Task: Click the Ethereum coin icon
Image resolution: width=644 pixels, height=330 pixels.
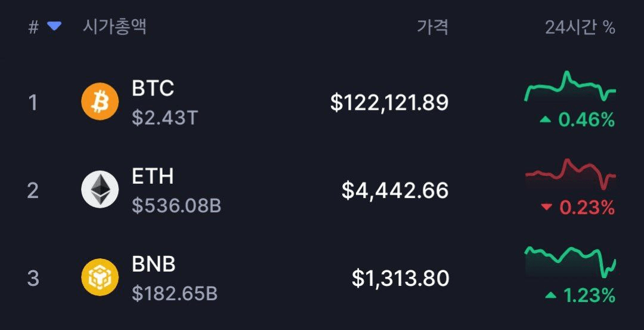Action: pos(100,190)
